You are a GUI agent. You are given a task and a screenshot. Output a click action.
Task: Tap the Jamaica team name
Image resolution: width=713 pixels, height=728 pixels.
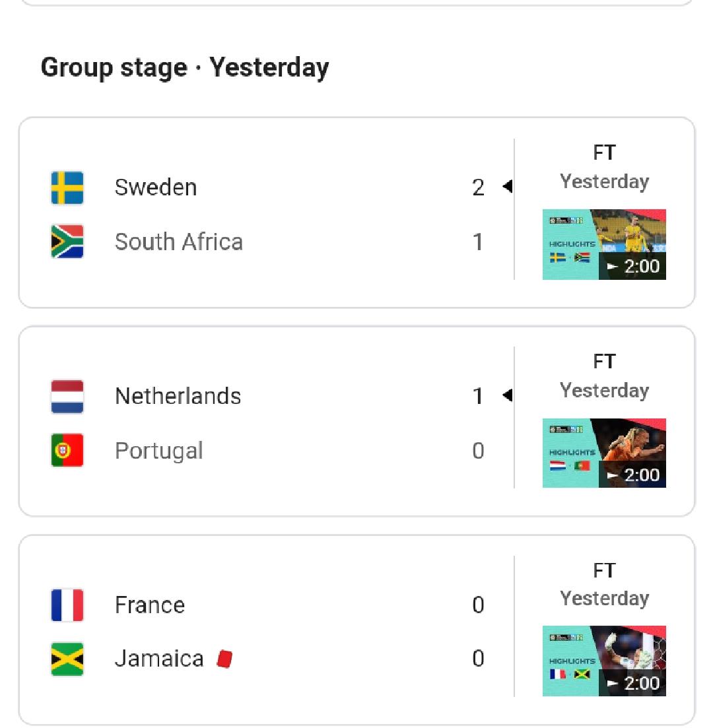pyautogui.click(x=159, y=659)
